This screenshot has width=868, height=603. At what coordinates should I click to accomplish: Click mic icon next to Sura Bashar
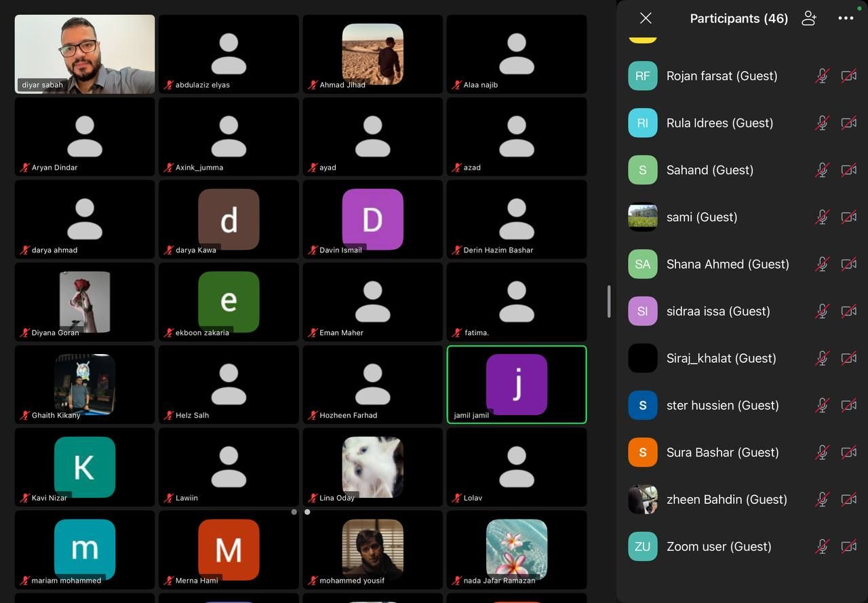point(822,452)
